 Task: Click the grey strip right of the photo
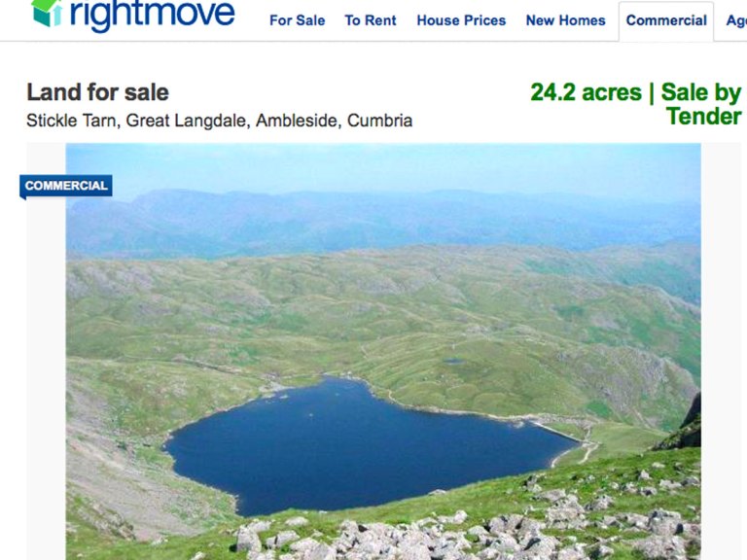click(722, 351)
